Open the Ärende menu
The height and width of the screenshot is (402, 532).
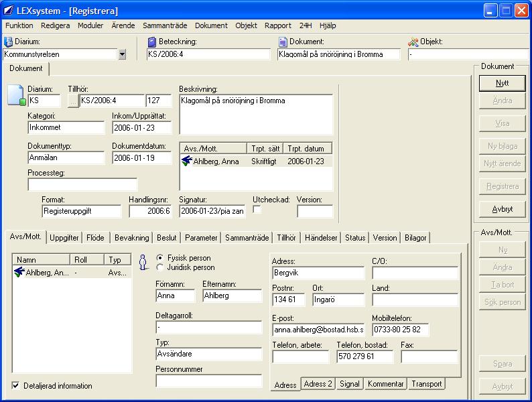[x=123, y=25]
